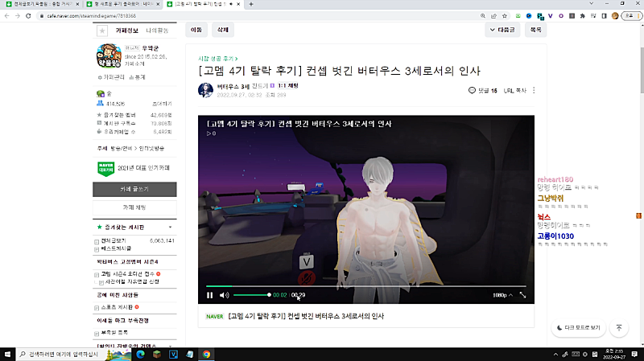The width and height of the screenshot is (644, 361).
Task: Open the Chrome extensions puzzle icon
Action: [x=582, y=16]
